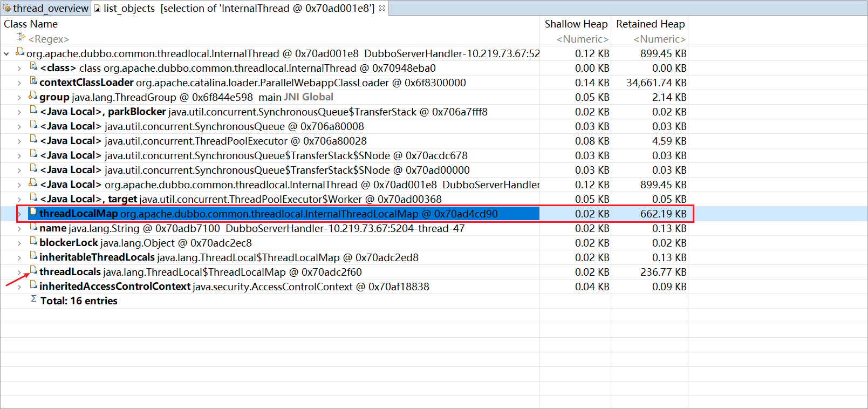Expand the name java.lang.String row
Screen dimensions: 868x409
19,228
